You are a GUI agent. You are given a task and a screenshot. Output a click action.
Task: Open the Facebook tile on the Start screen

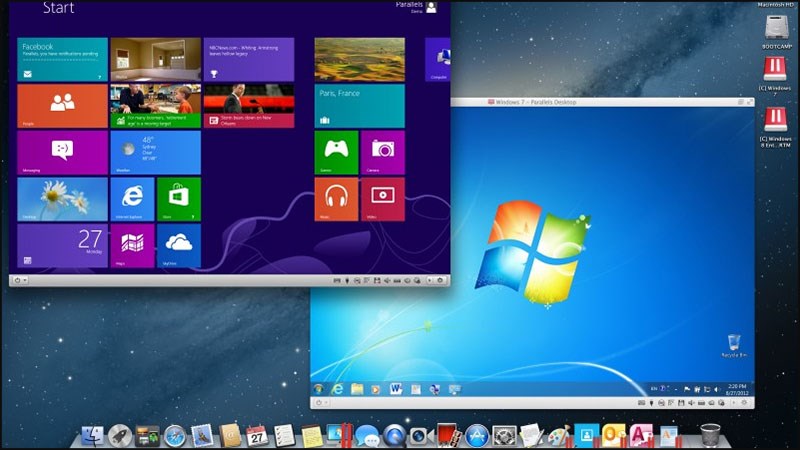tap(62, 59)
